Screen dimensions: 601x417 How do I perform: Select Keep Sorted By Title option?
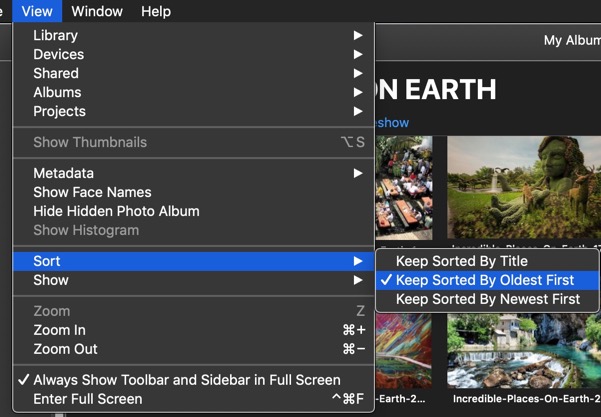(x=461, y=261)
